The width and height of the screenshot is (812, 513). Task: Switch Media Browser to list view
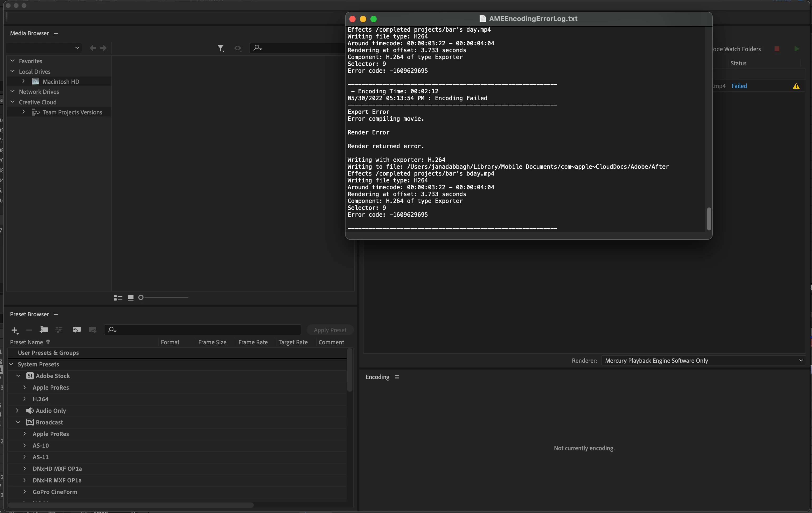point(118,298)
